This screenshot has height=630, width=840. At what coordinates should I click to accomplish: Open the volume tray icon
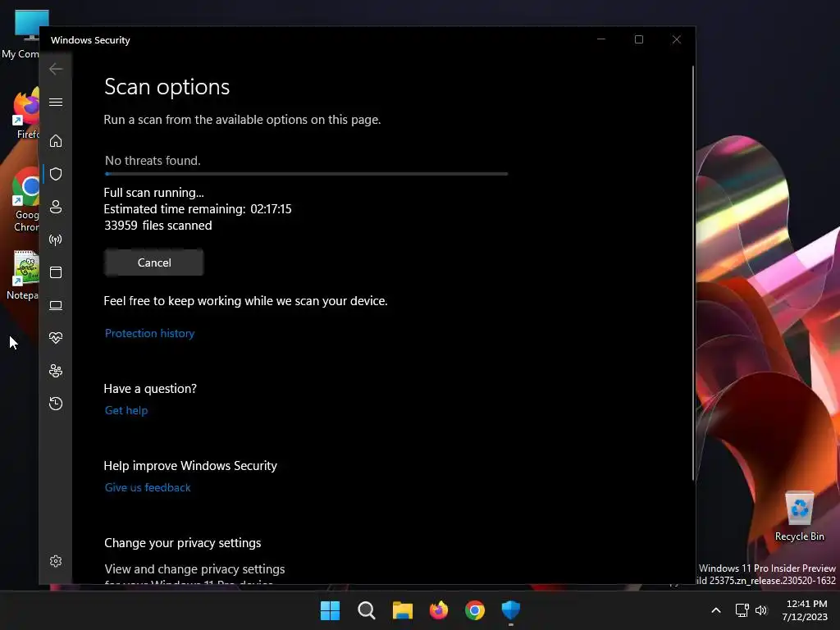point(760,610)
